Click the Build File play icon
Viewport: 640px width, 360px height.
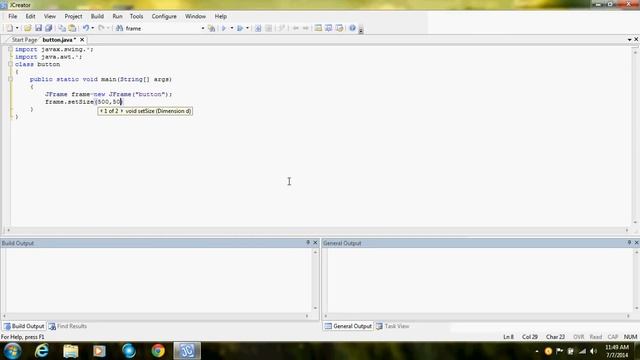click(224, 28)
